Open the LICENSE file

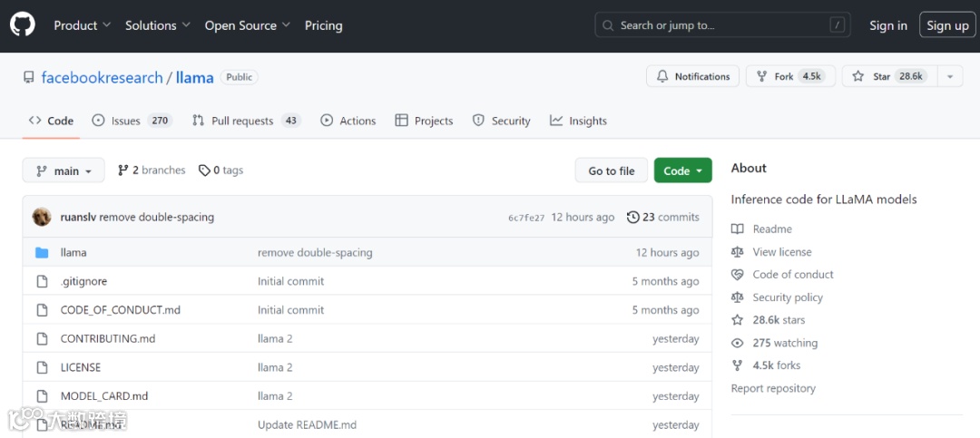coord(81,367)
